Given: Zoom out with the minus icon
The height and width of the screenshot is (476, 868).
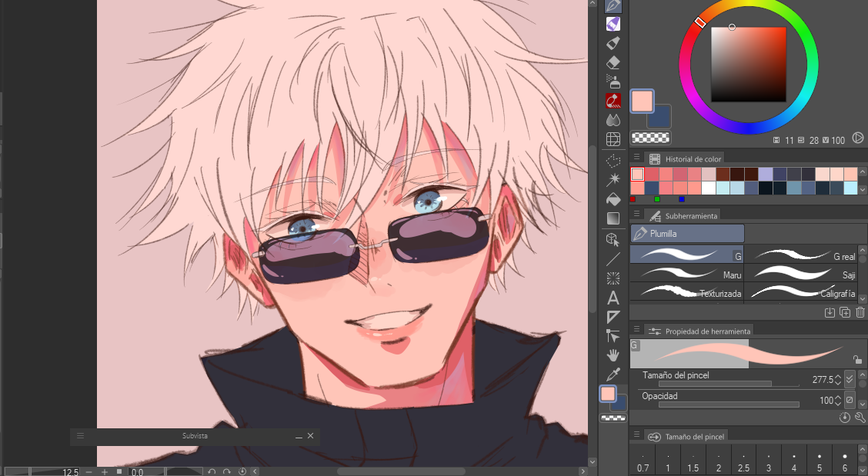Looking at the screenshot, I should click(88, 471).
